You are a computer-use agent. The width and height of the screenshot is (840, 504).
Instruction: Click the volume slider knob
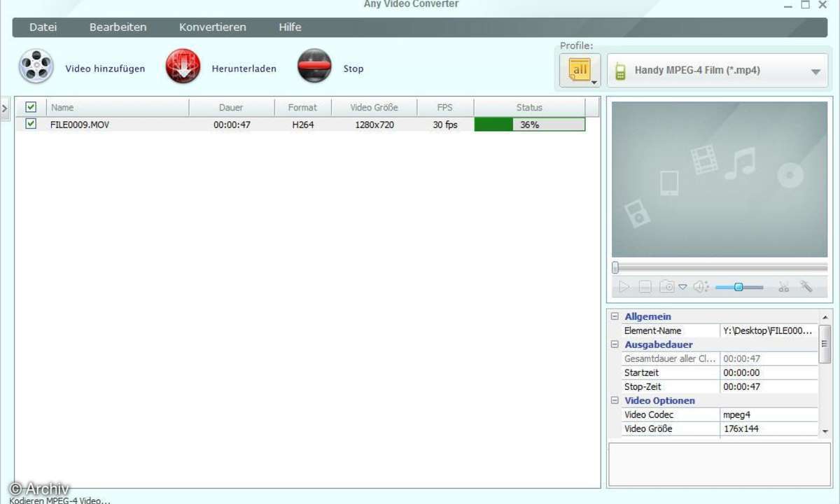tap(738, 287)
